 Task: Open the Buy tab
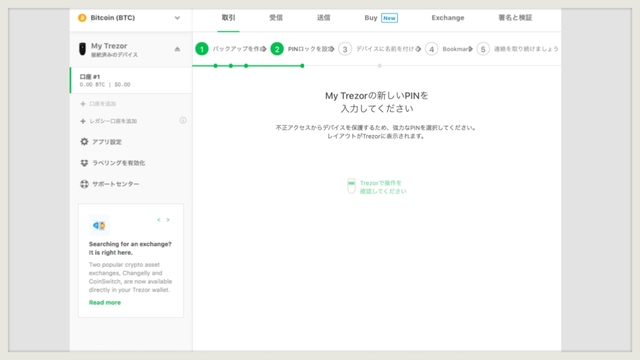[x=381, y=18]
